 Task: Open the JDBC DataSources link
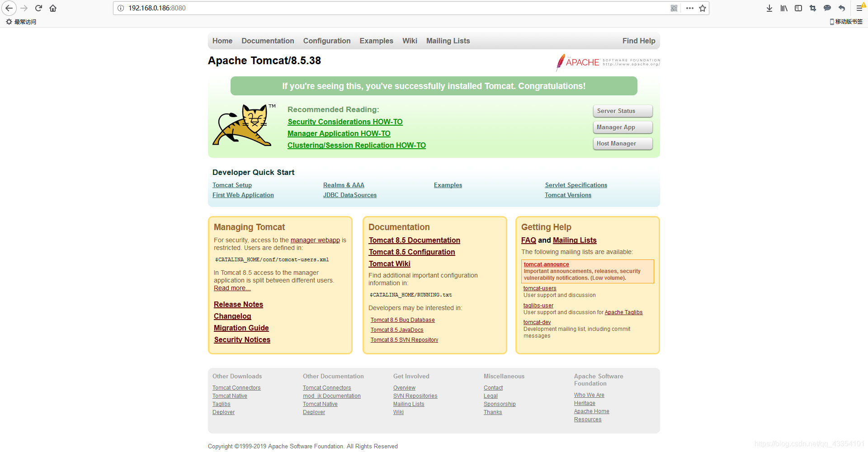[350, 195]
